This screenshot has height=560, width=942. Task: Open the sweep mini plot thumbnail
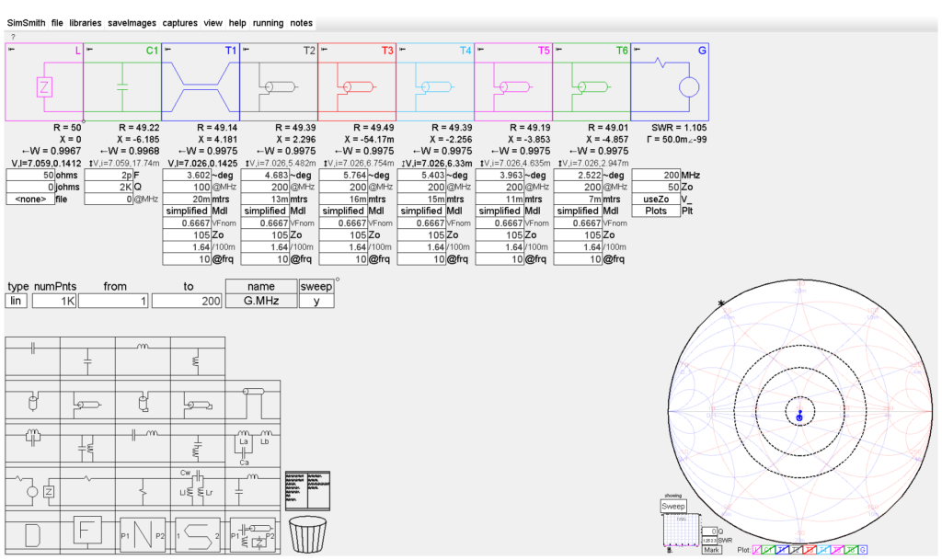(x=682, y=530)
